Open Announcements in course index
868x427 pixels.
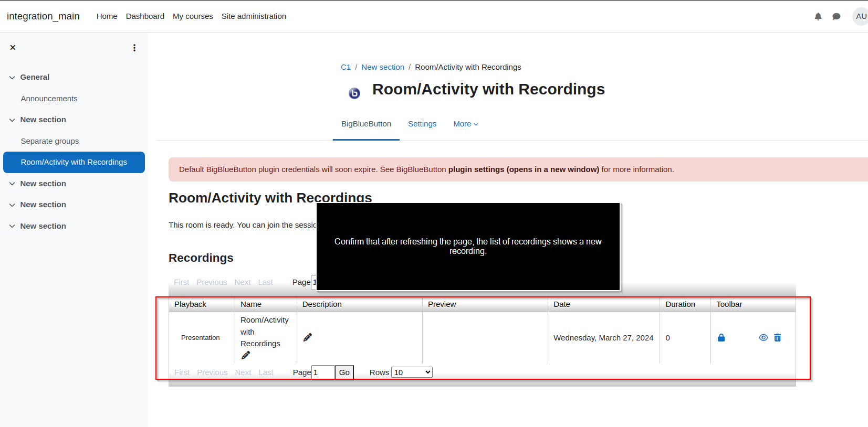point(49,99)
